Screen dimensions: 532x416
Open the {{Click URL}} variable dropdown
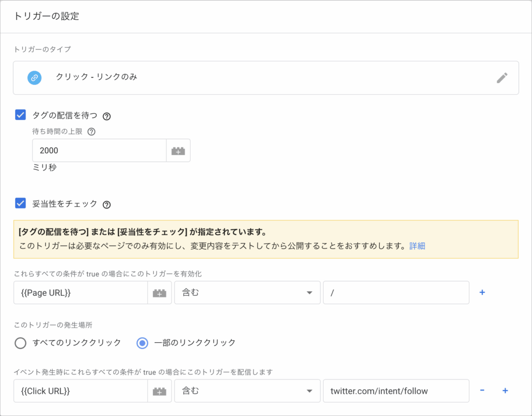tap(81, 391)
